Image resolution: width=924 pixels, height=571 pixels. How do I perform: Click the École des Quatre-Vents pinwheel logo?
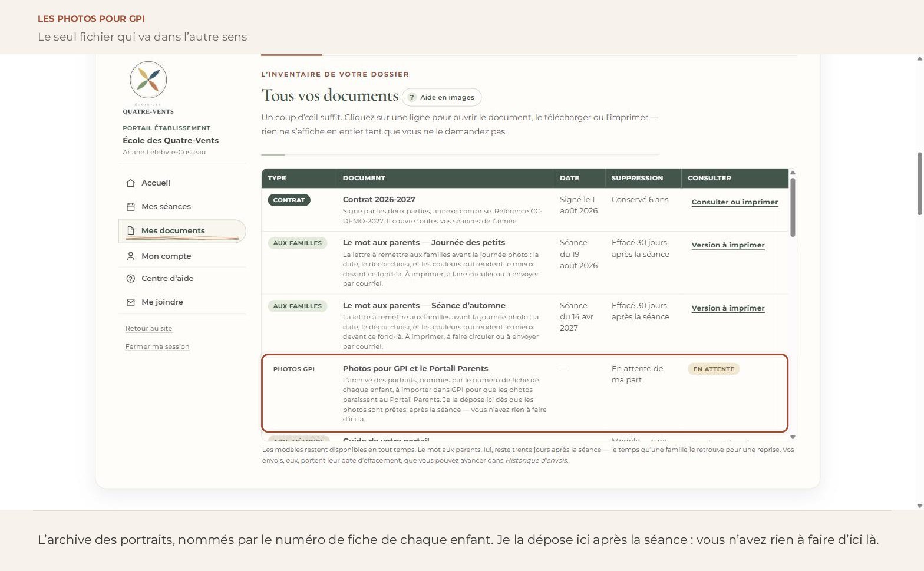click(x=148, y=80)
